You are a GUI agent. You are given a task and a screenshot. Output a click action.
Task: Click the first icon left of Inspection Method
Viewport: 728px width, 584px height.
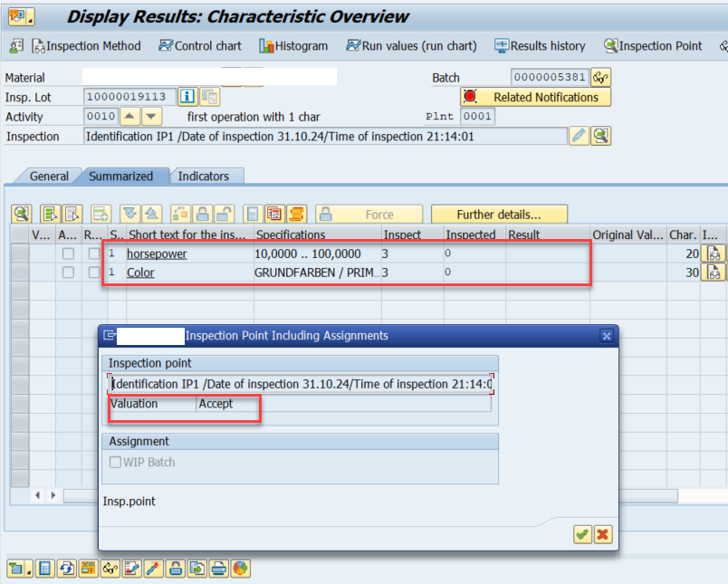tap(16, 46)
